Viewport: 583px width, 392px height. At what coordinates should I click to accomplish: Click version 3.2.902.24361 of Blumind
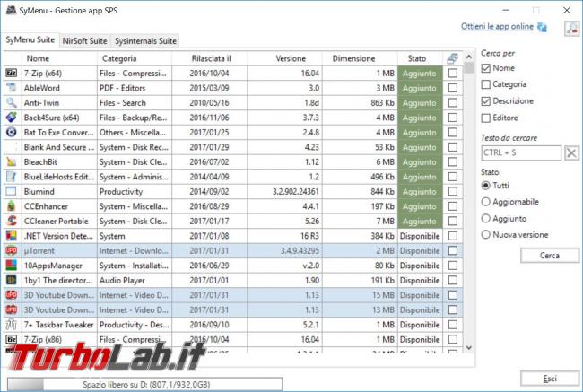[x=296, y=192]
